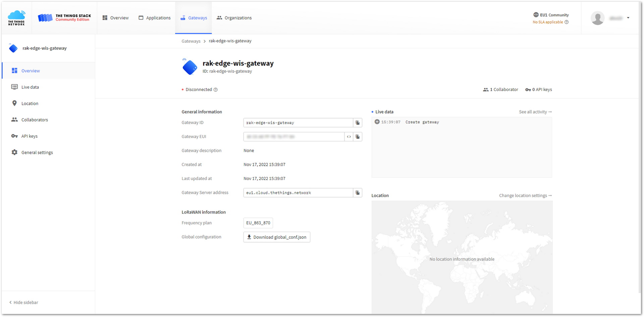Select General settings in the sidebar
Image resolution: width=644 pixels, height=317 pixels.
[48, 152]
